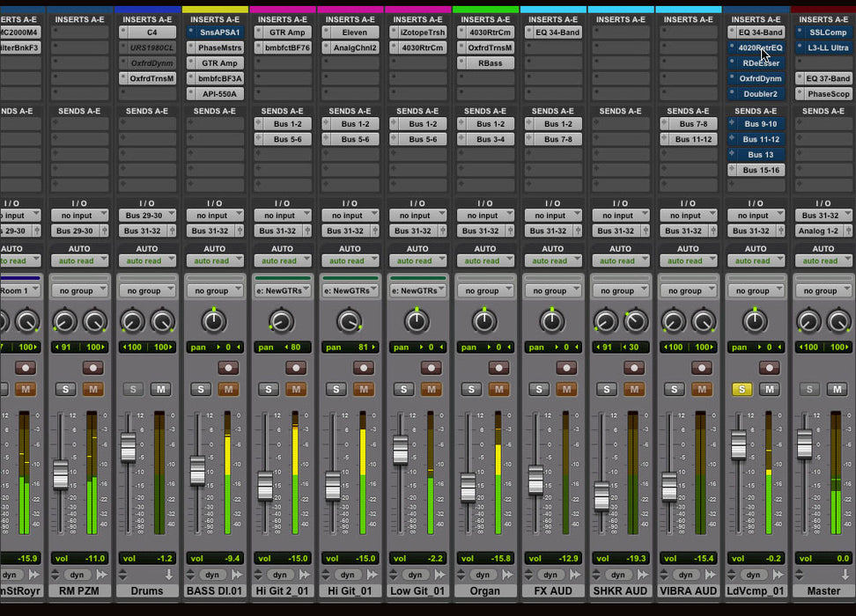This screenshot has height=616, width=856.
Task: Open auto read menu on LdVcmp_01
Action: (756, 260)
